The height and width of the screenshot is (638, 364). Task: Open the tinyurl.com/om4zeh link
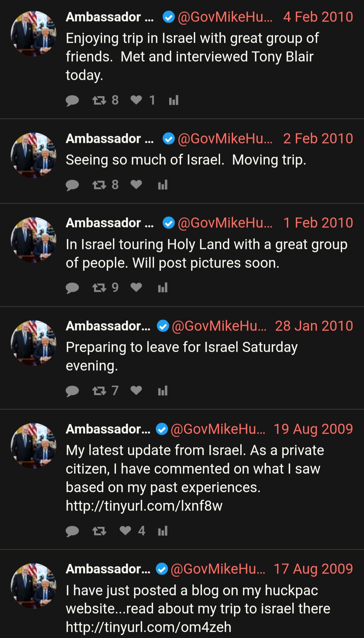pyautogui.click(x=149, y=627)
